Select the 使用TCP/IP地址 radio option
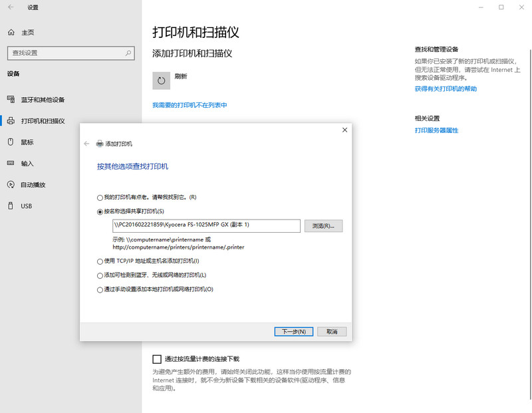Viewport: 532px width, 413px height. tap(100, 261)
